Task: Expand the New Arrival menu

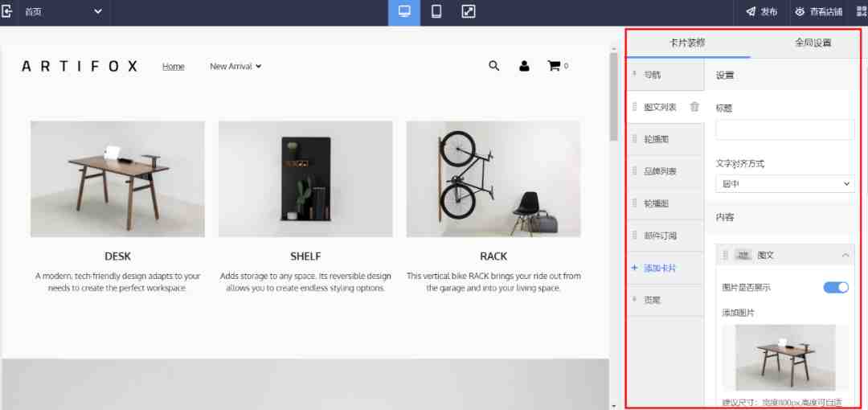Action: (235, 67)
